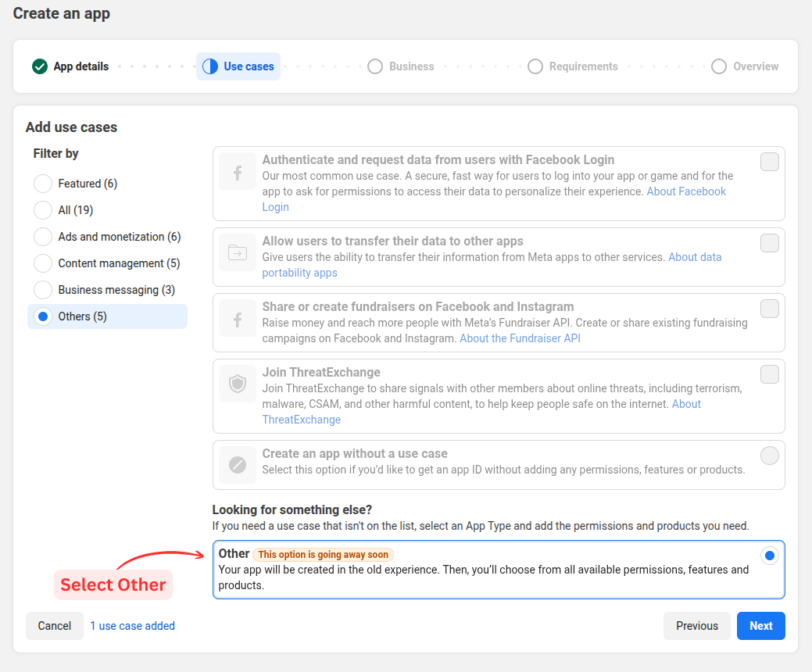Click the half-filled Use cases step icon
The width and height of the screenshot is (812, 672).
pyautogui.click(x=210, y=66)
